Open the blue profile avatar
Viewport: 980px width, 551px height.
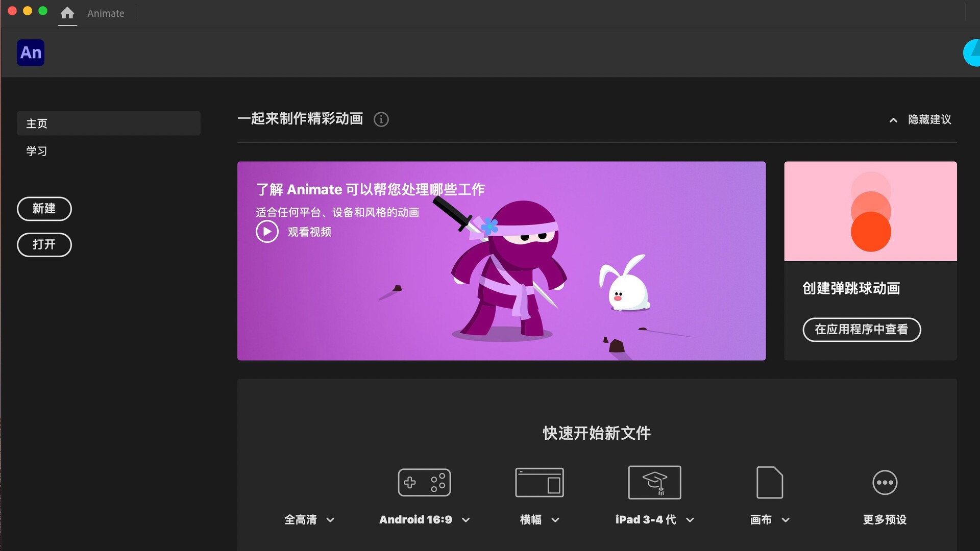coord(971,53)
